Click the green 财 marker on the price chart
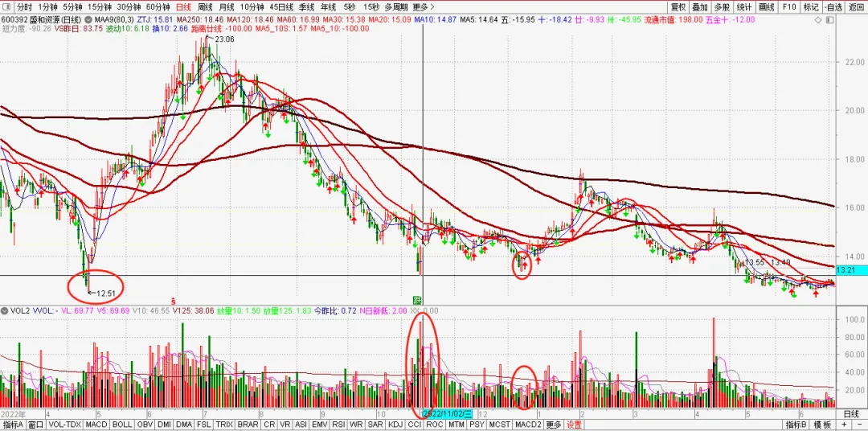The width and height of the screenshot is (868, 431). 416,300
